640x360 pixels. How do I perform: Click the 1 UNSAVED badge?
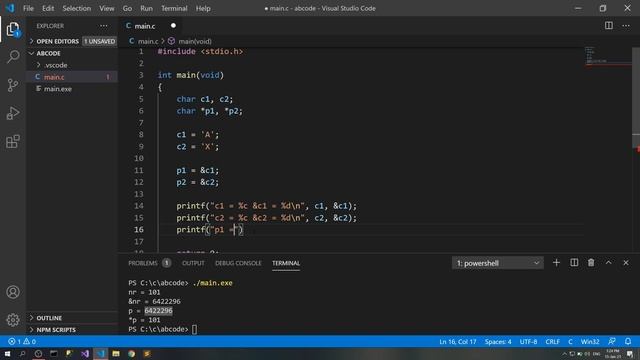click(99, 41)
